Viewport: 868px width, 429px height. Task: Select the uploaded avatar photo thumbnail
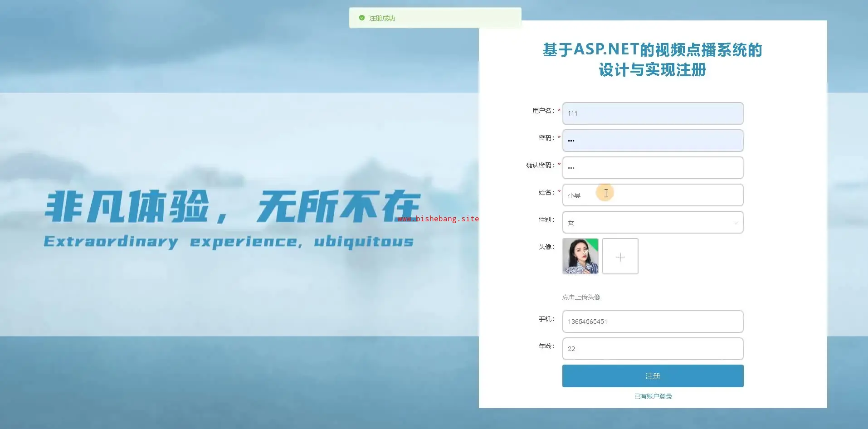coord(580,256)
